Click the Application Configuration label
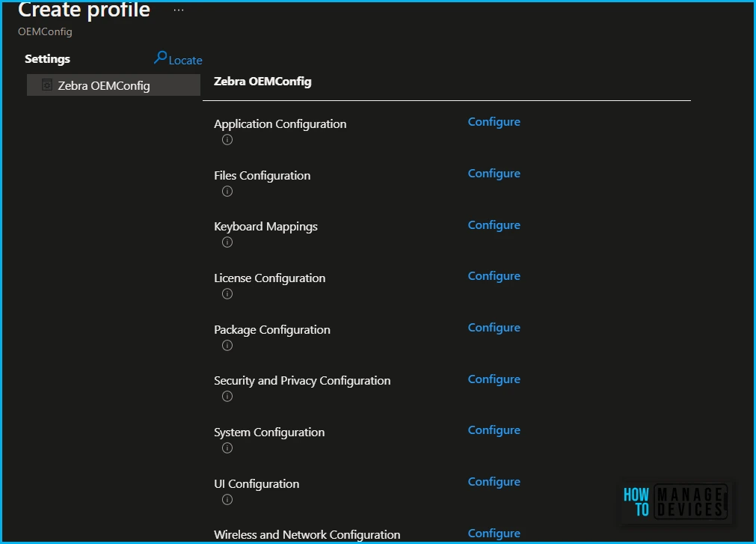Screen dimensions: 756x544 click(x=280, y=124)
